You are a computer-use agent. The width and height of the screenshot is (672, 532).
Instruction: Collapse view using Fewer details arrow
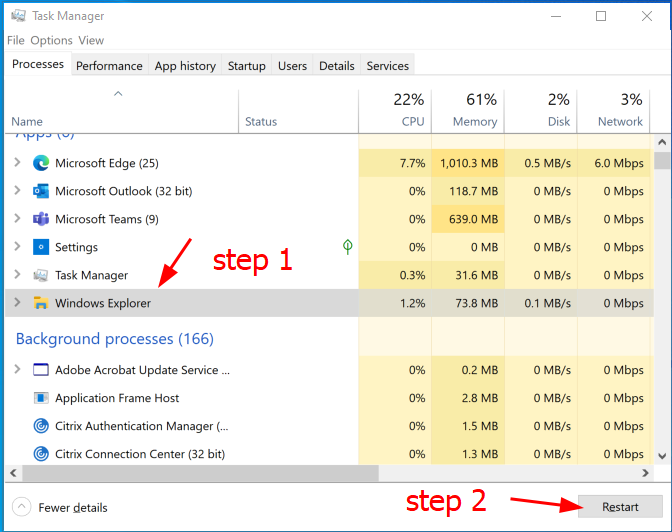[21, 507]
